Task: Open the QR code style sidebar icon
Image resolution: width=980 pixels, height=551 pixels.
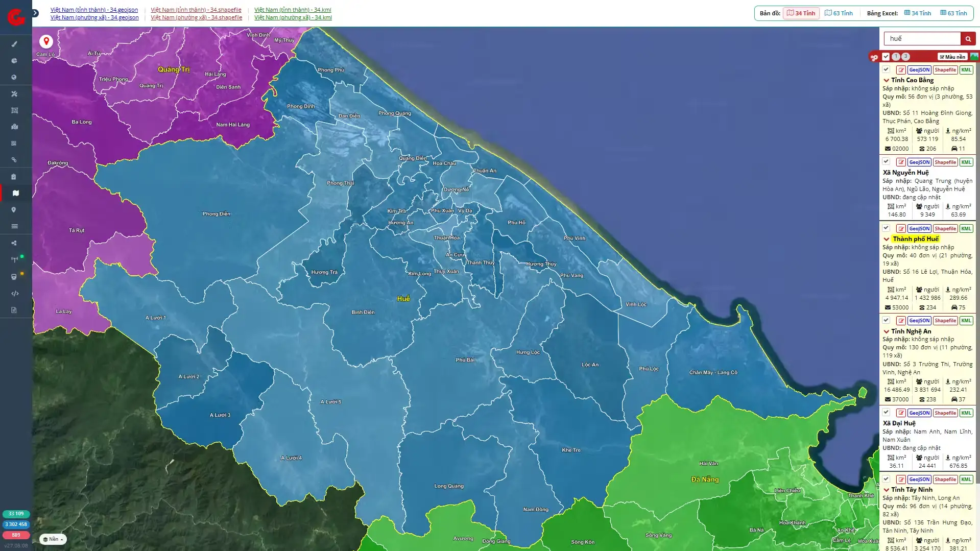Action: tap(14, 143)
